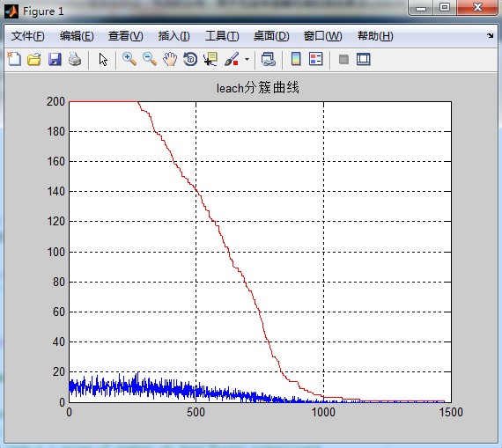Screen dimensions: 502x448
Task: Activate the Zoom Out magnifier tool
Action: coord(150,60)
